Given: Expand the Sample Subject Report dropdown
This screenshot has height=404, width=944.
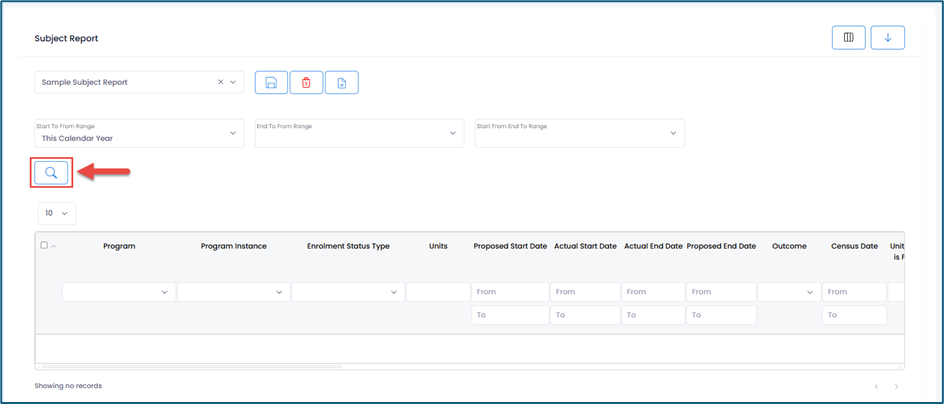Looking at the screenshot, I should coord(234,82).
